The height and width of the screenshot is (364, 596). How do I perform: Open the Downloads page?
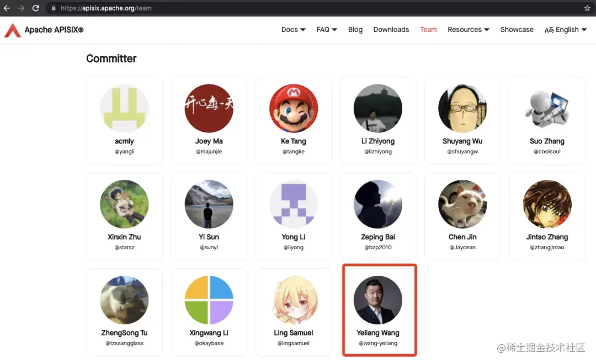coord(391,30)
